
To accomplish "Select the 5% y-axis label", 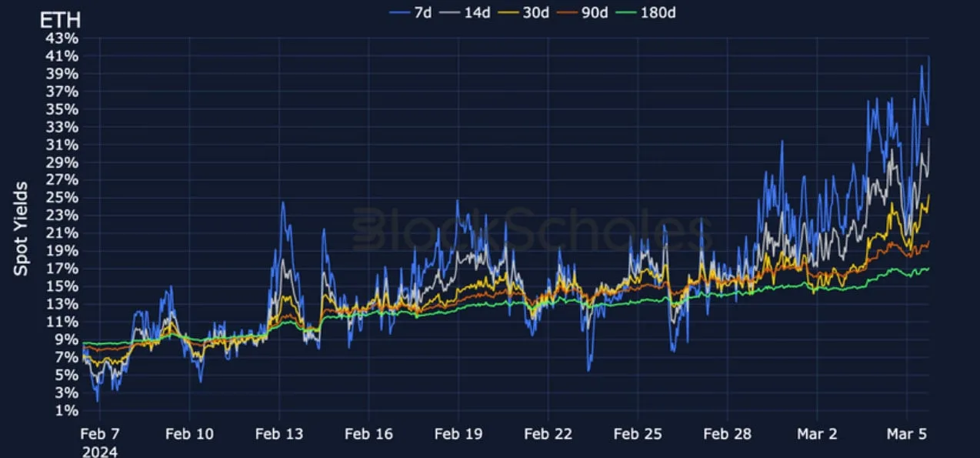I will pos(66,375).
